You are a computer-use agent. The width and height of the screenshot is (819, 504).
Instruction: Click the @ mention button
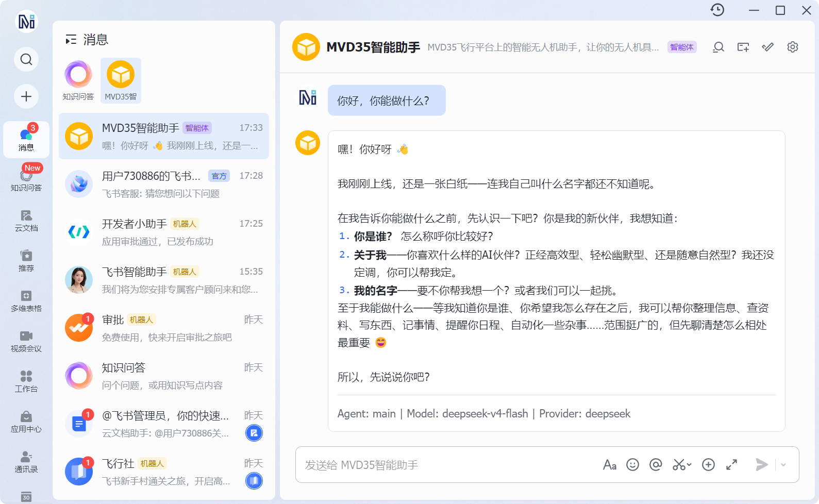click(x=656, y=465)
